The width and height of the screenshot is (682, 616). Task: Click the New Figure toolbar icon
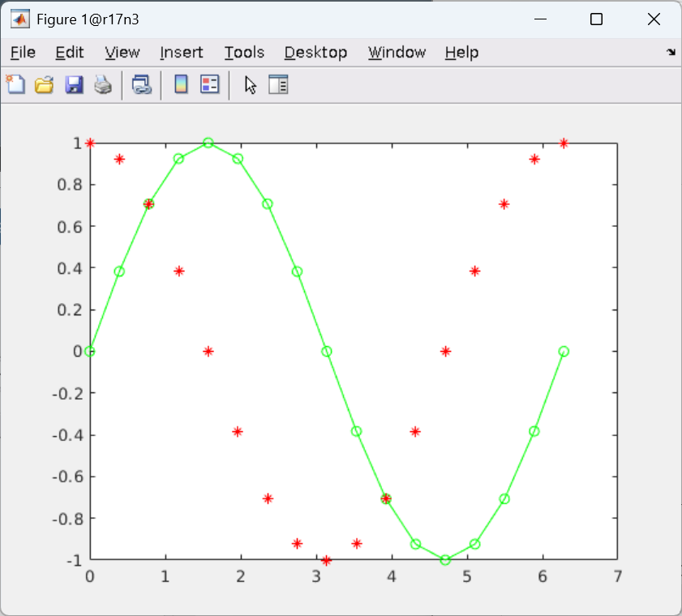pyautogui.click(x=15, y=84)
